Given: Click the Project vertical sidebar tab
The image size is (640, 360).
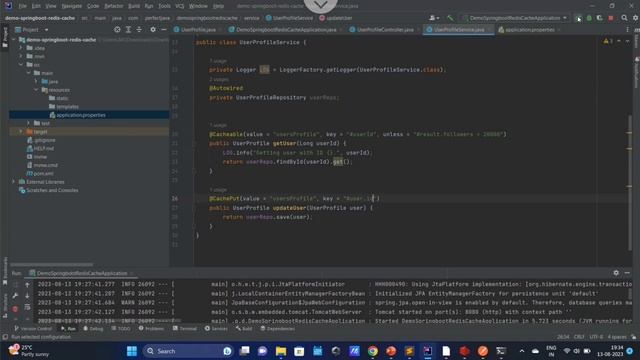Looking at the screenshot, I should pyautogui.click(x=5, y=37).
